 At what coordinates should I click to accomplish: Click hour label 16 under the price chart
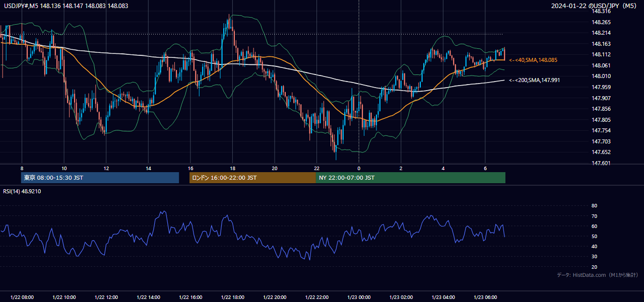point(190,168)
